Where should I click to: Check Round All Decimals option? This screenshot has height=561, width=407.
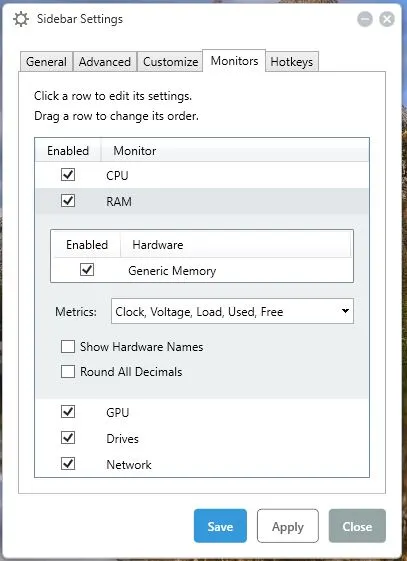(68, 371)
